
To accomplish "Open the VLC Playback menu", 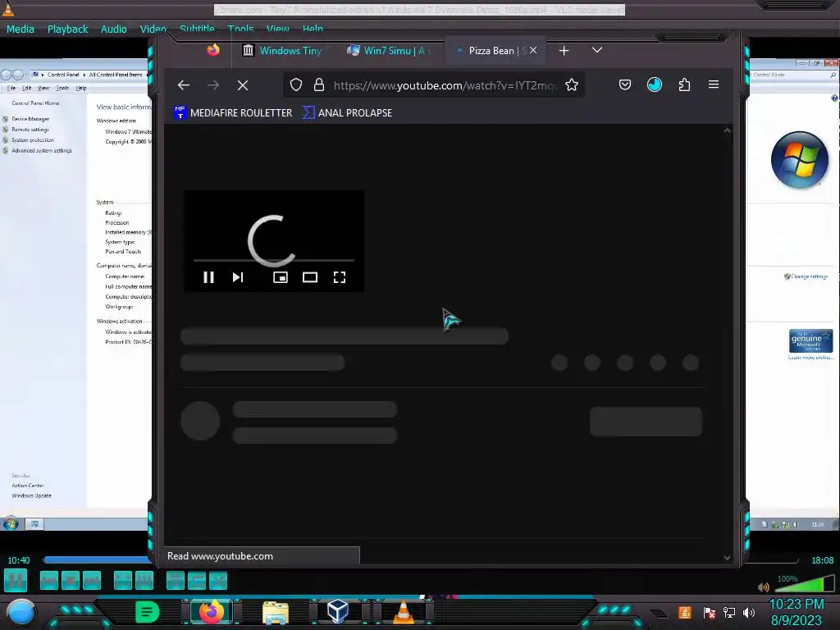I will [67, 29].
